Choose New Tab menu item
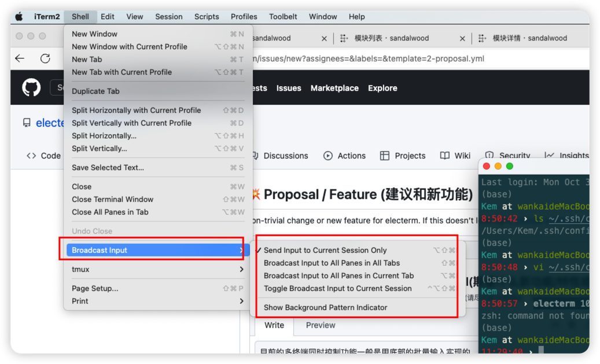 click(157, 60)
